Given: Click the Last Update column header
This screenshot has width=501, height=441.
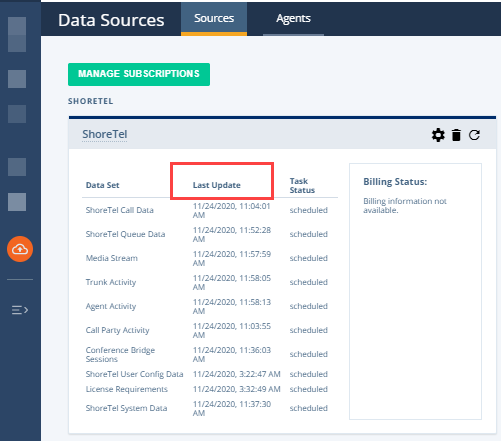Looking at the screenshot, I should (x=217, y=185).
